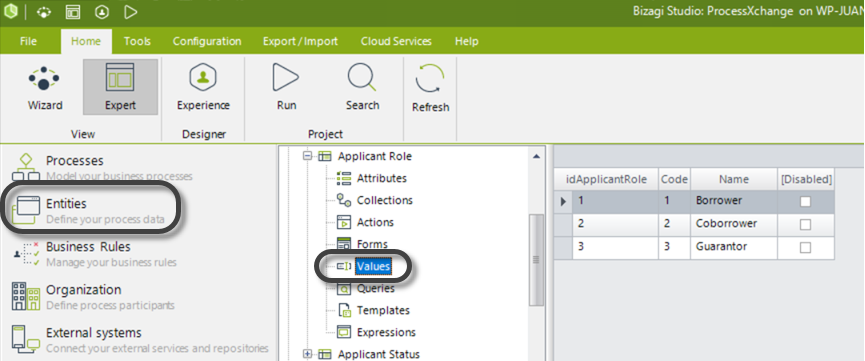Open the ribbon Search tool
Viewport: 865px width, 361px height.
click(x=362, y=87)
